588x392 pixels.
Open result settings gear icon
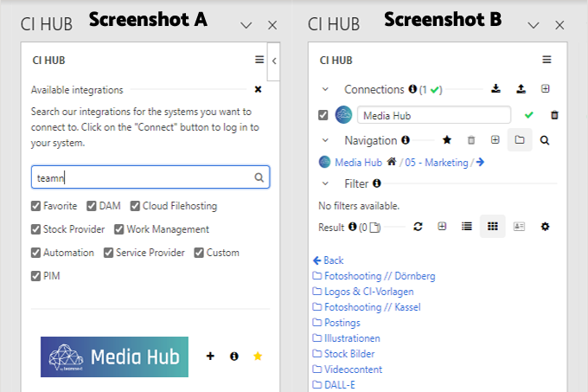coord(545,227)
